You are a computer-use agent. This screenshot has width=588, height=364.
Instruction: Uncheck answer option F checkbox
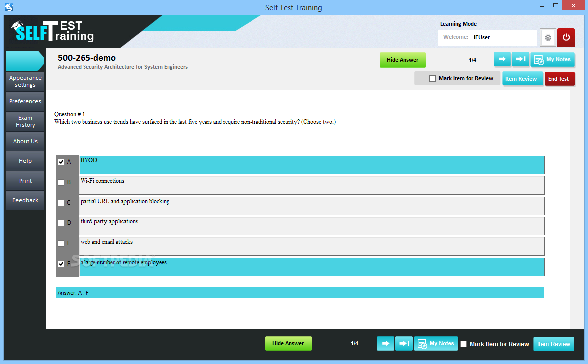[61, 264]
